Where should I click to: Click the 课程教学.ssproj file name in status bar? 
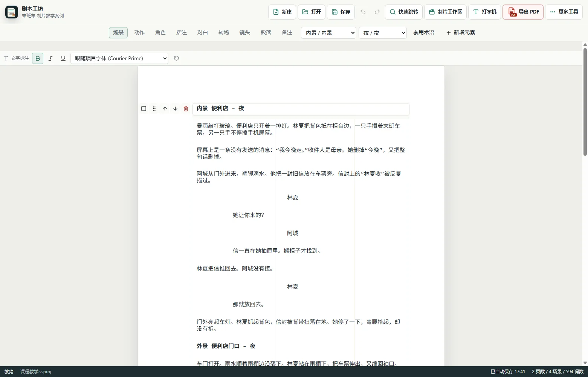(x=36, y=372)
